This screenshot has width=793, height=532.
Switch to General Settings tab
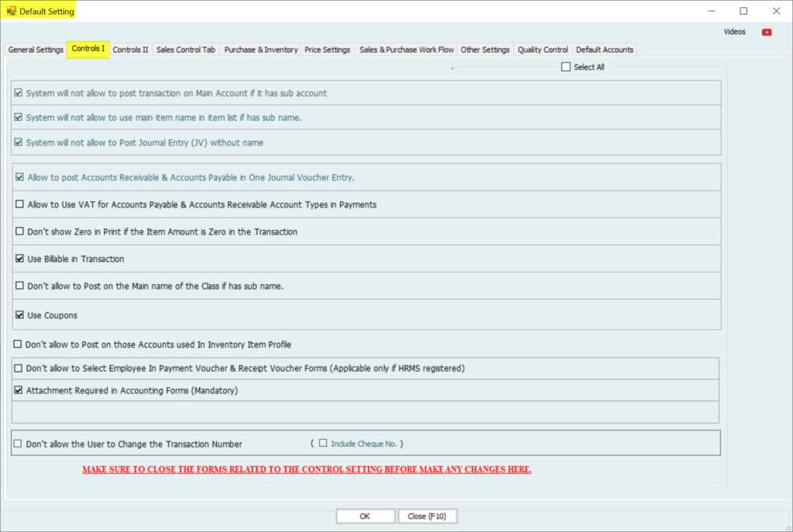[36, 50]
